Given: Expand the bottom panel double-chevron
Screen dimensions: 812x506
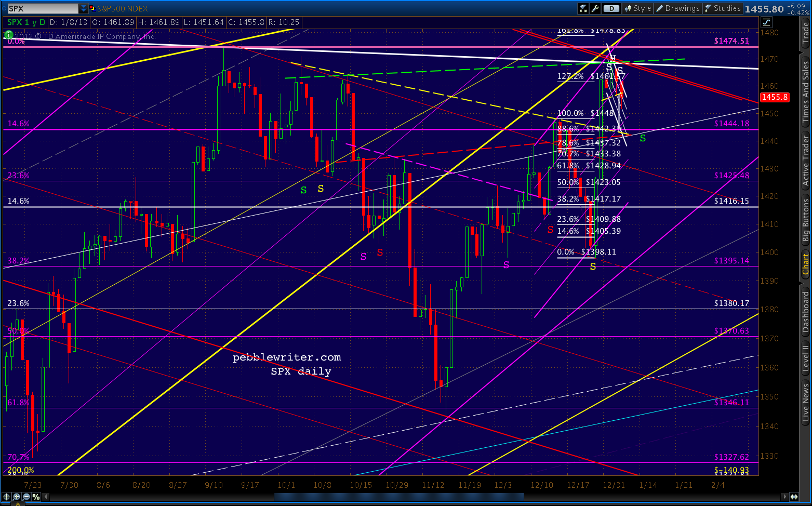Looking at the screenshot, I should pos(18,503).
